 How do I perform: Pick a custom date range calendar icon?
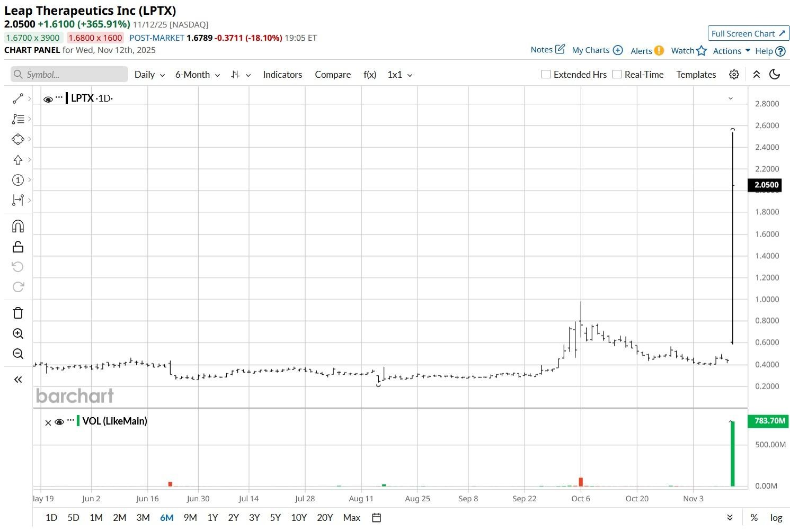[x=377, y=518]
